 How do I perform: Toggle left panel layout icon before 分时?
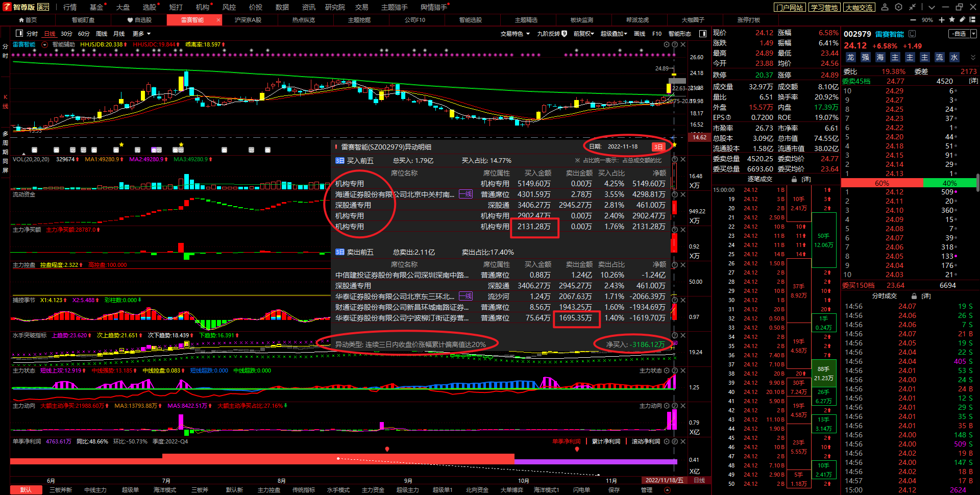19,33
